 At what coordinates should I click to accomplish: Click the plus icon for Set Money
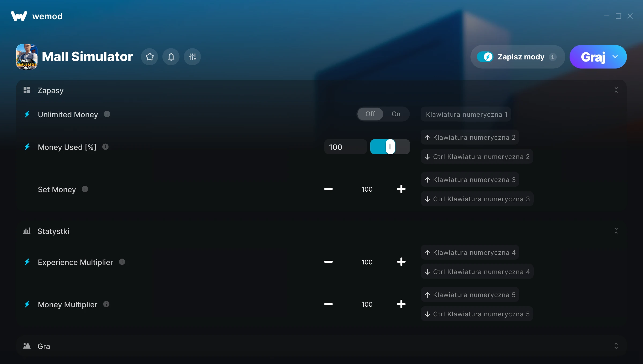point(401,189)
